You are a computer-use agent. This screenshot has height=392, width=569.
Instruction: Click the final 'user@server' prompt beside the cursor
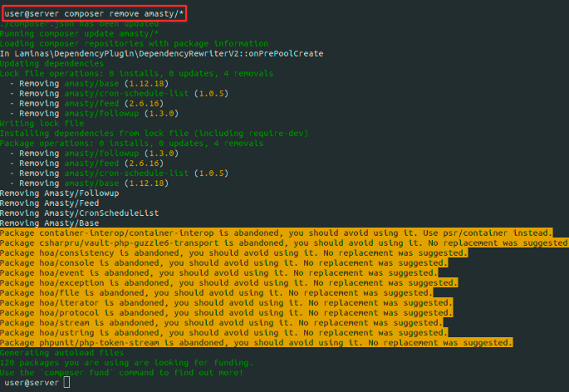[x=32, y=383]
